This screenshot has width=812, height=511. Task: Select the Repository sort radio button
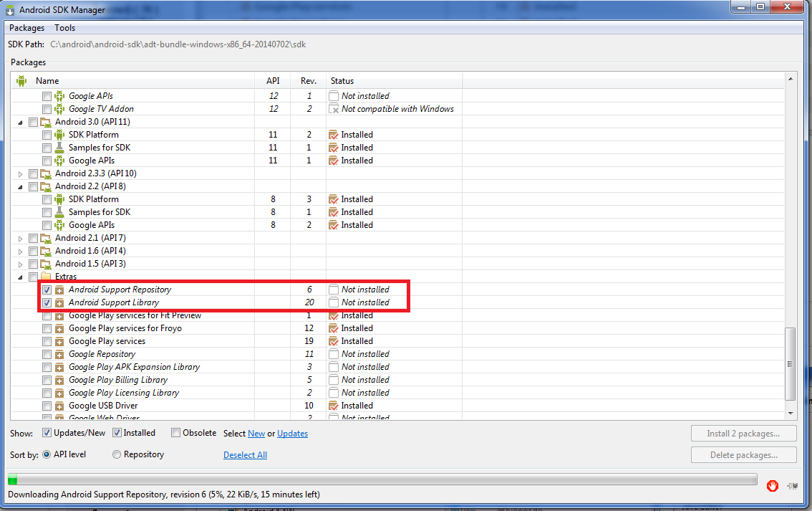click(117, 454)
